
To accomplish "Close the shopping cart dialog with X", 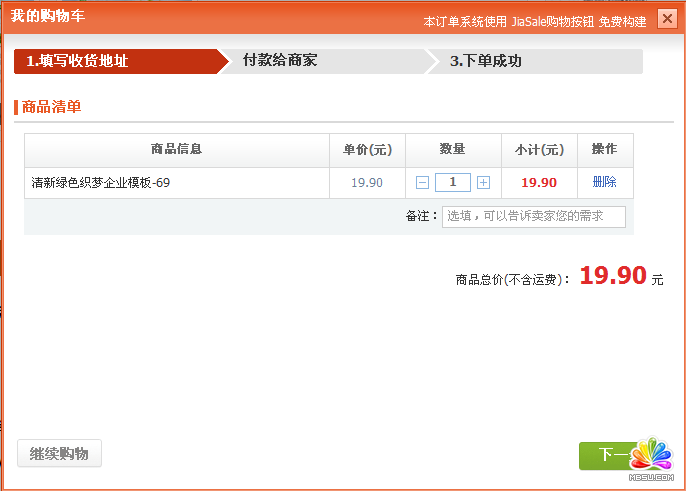I will pyautogui.click(x=667, y=19).
